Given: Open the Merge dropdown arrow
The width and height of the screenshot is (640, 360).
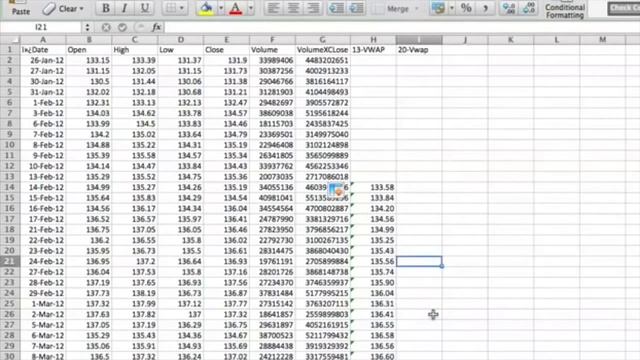Looking at the screenshot, I should click(x=417, y=9).
